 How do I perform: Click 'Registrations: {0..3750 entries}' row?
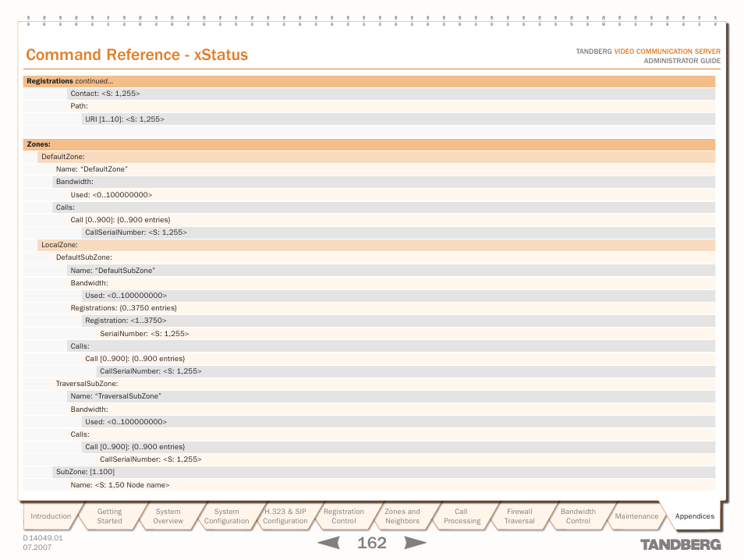(x=391, y=308)
